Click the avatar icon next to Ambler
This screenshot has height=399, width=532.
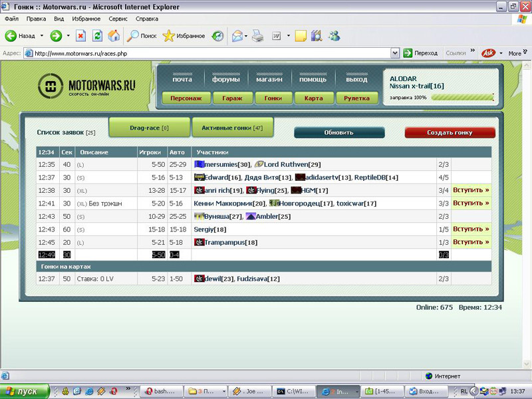(251, 216)
